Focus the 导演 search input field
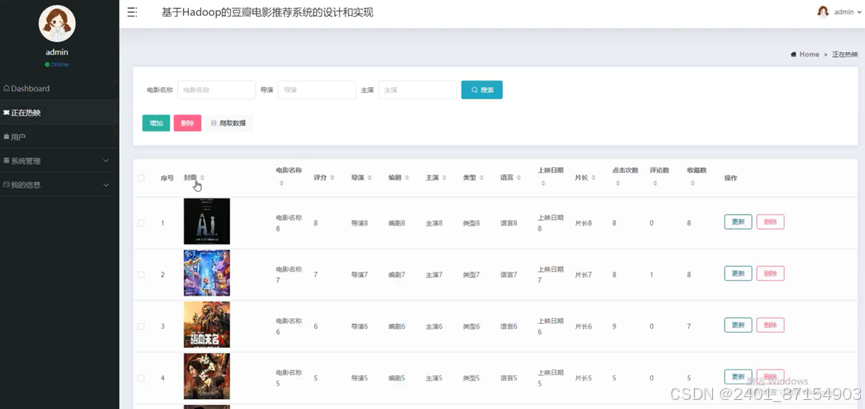This screenshot has height=409, width=865. tap(317, 89)
